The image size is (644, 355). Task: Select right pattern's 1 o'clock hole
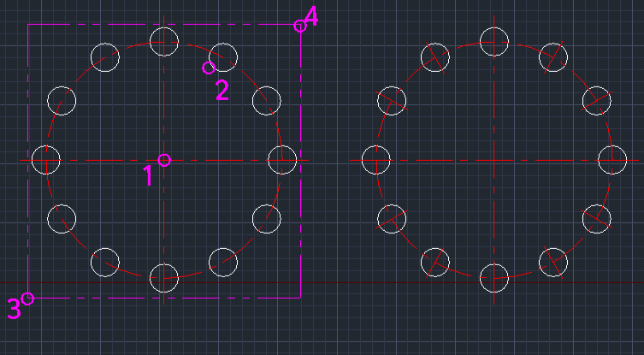click(x=552, y=56)
